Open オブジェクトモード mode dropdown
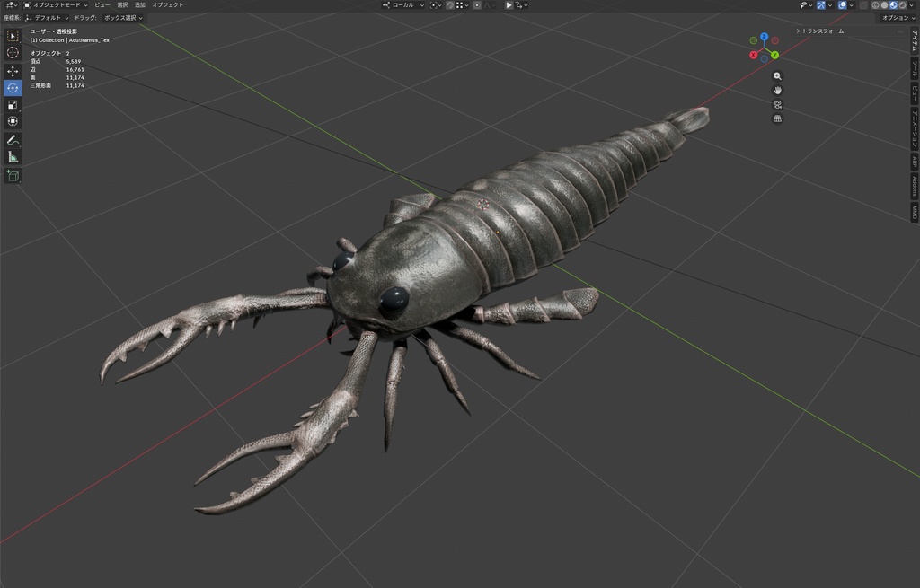 (55, 5)
